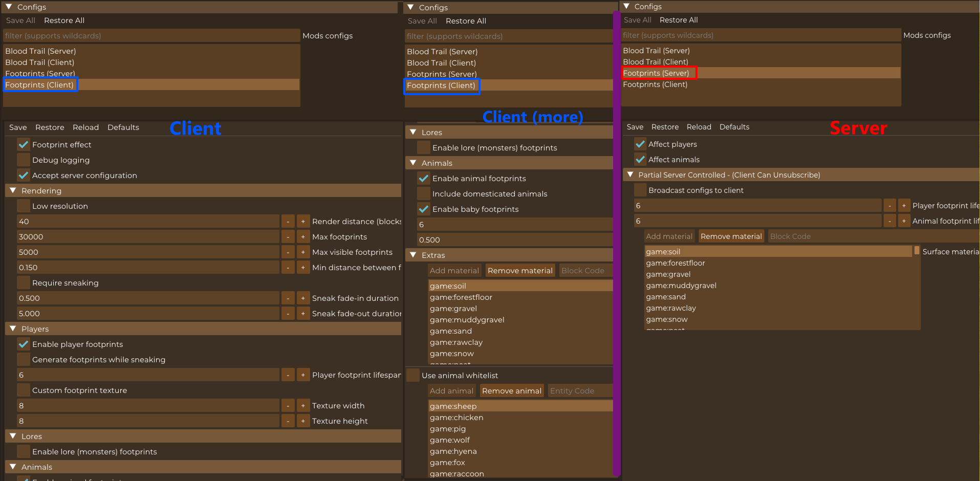Click Remove material in middle panel
Viewport: 980px width, 481px height.
coord(520,271)
